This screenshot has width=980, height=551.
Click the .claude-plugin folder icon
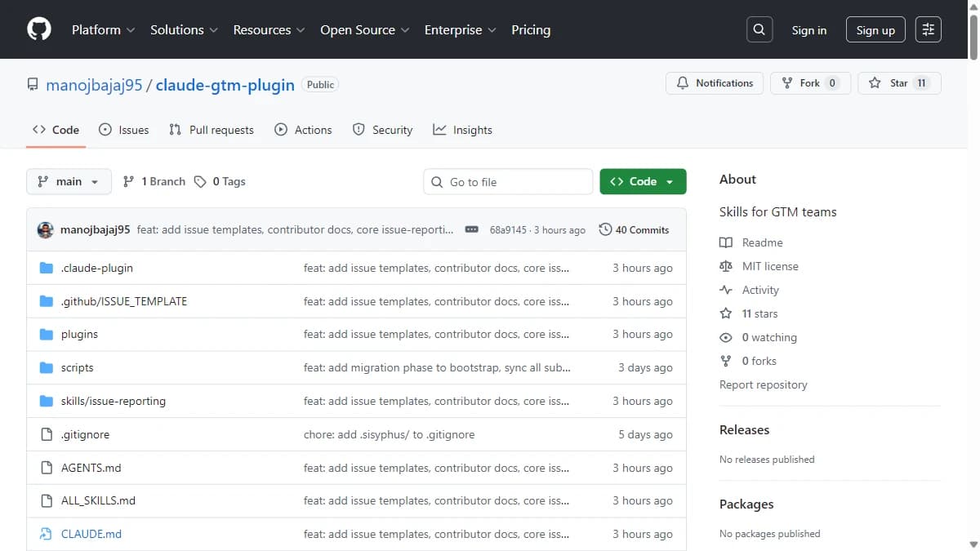(47, 268)
